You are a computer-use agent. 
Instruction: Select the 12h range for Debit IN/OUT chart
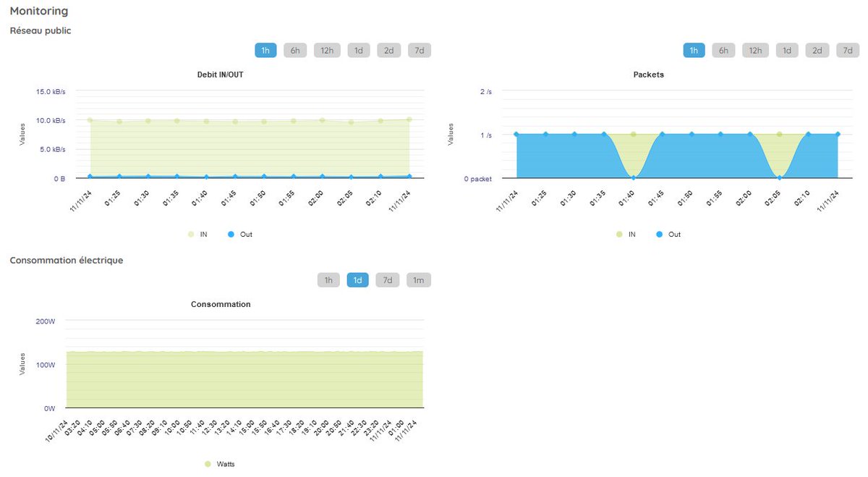tap(326, 50)
